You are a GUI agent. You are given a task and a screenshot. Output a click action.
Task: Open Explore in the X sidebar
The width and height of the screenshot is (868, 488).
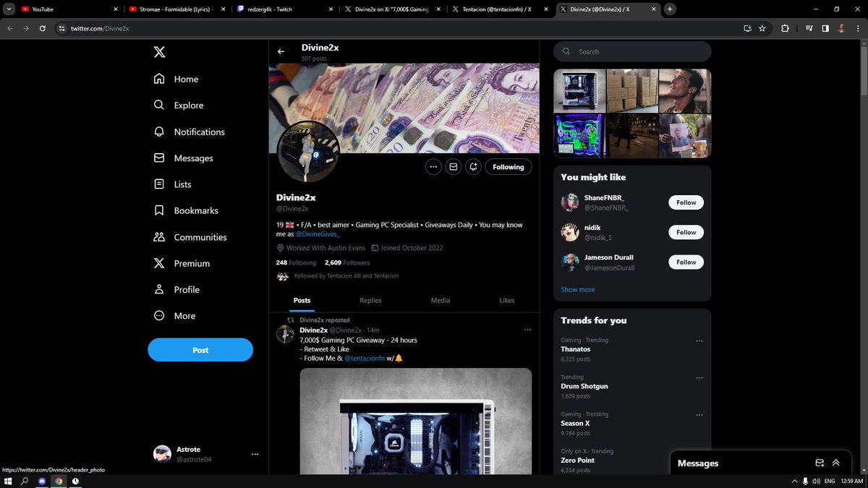[x=179, y=105]
